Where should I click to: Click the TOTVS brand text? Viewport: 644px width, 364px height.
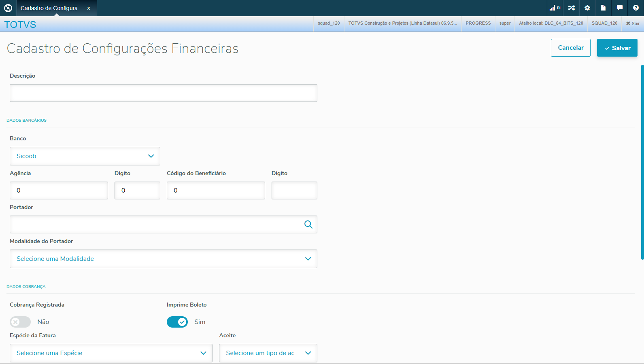(x=20, y=25)
